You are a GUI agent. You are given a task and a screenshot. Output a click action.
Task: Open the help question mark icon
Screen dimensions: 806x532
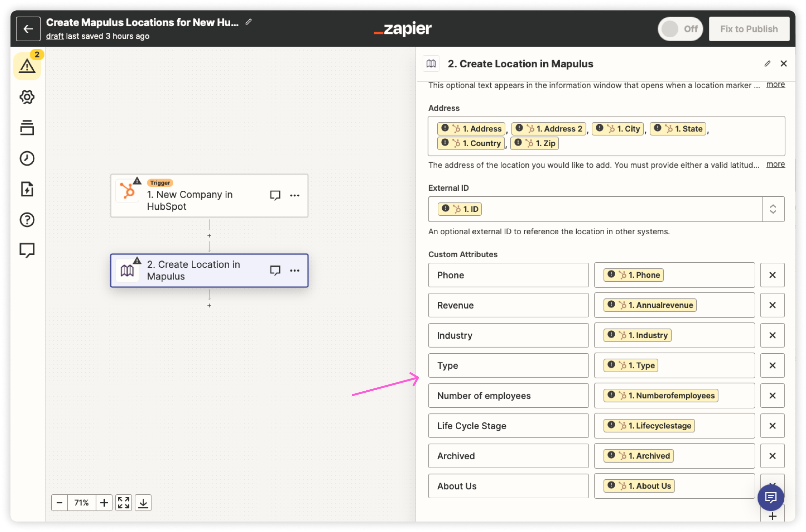click(27, 220)
